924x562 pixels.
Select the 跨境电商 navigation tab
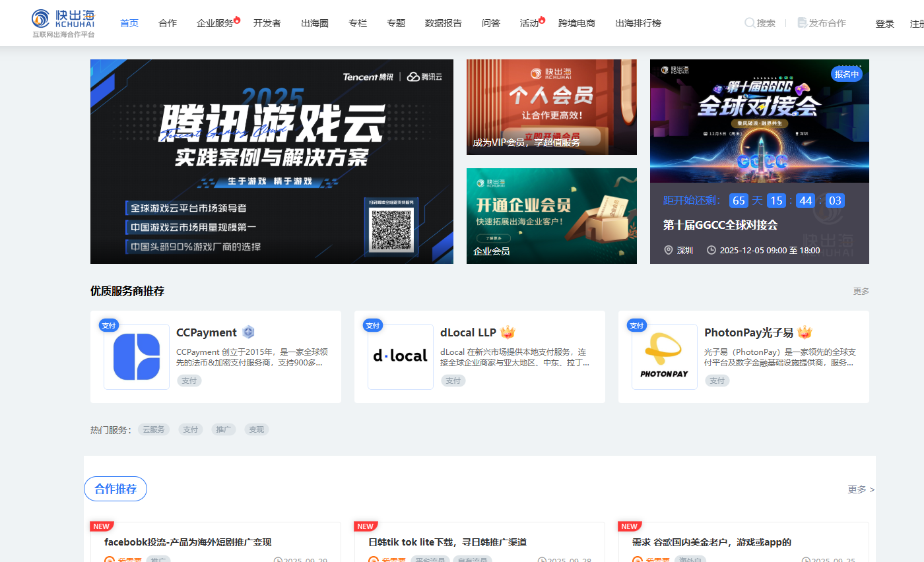(x=577, y=23)
